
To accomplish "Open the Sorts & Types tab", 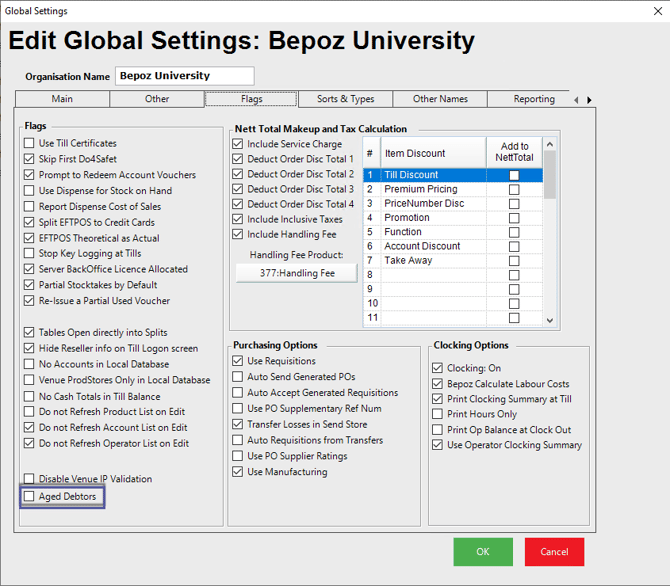I will point(345,99).
